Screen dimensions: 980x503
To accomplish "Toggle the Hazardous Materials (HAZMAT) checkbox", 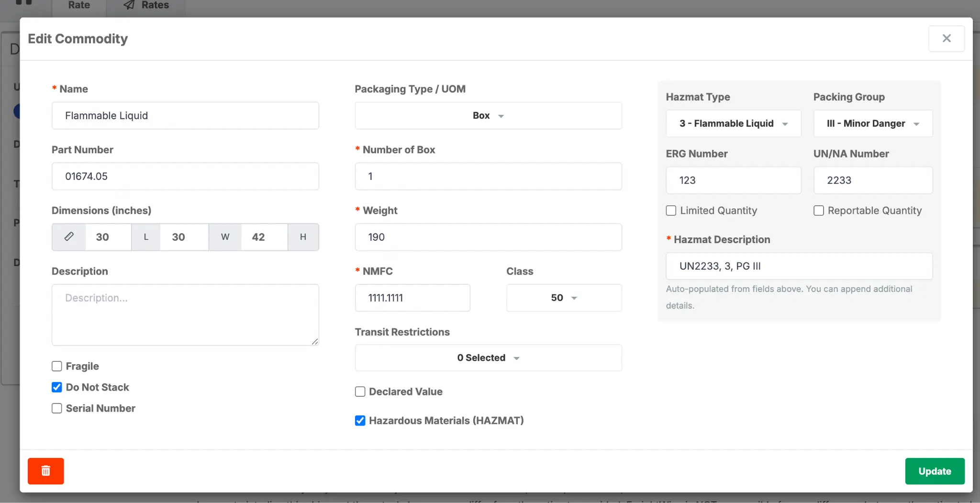I will tap(360, 420).
